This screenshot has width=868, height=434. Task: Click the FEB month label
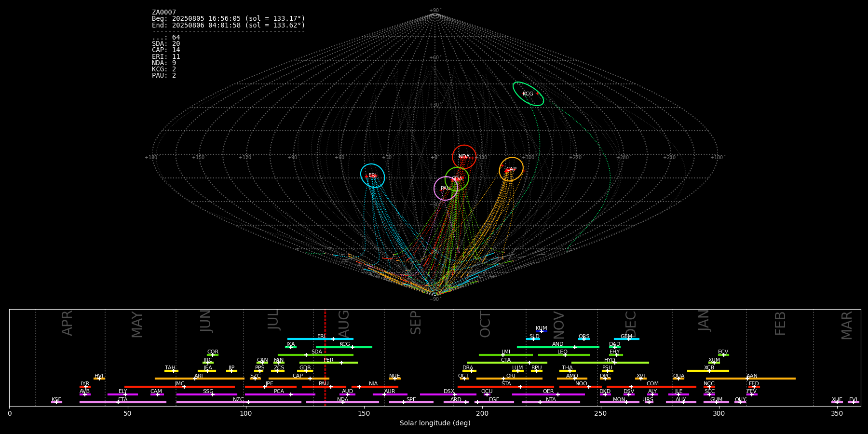tap(780, 323)
